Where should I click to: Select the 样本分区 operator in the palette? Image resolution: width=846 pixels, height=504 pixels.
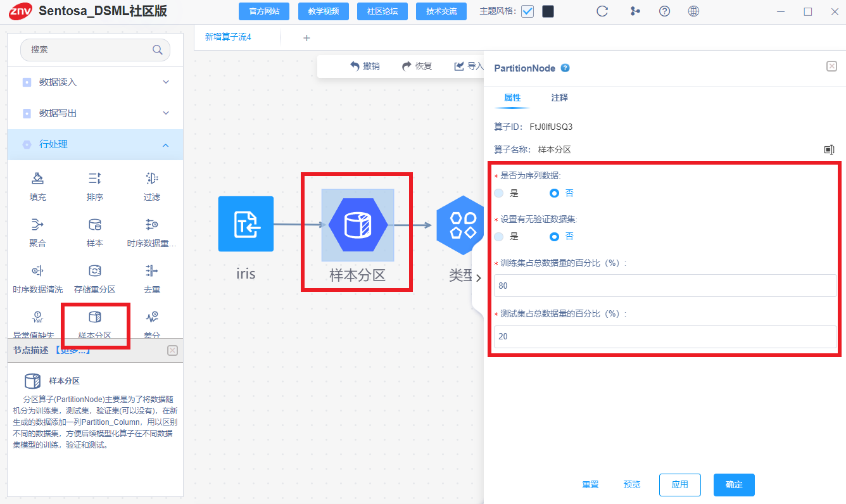click(94, 317)
